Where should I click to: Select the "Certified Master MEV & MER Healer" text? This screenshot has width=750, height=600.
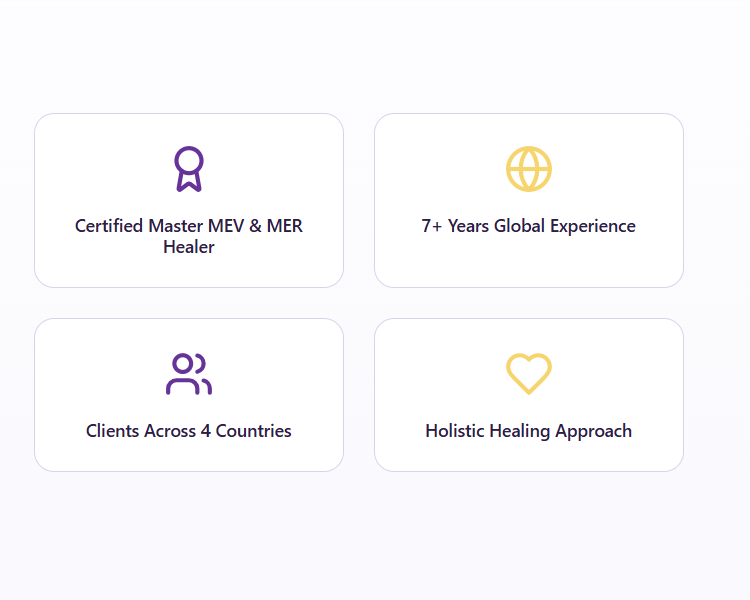(x=189, y=236)
